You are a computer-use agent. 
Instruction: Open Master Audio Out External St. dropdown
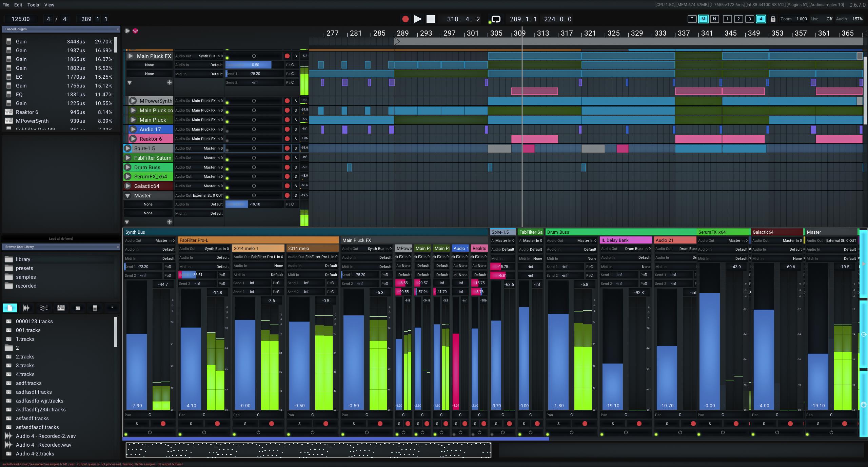(199, 195)
